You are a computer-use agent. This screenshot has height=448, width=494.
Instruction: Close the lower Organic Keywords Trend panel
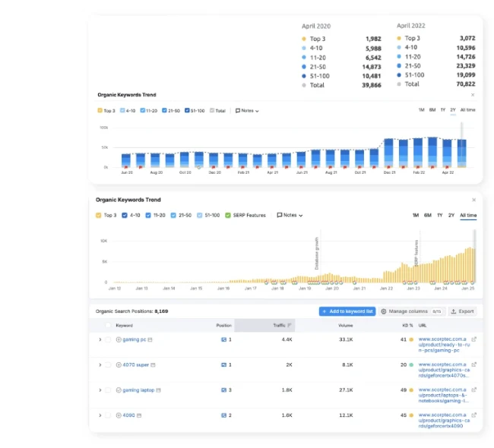point(473,200)
